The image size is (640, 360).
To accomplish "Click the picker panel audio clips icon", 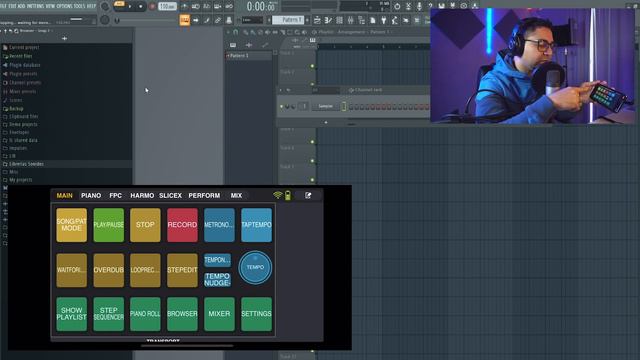I will pyautogui.click(x=249, y=45).
